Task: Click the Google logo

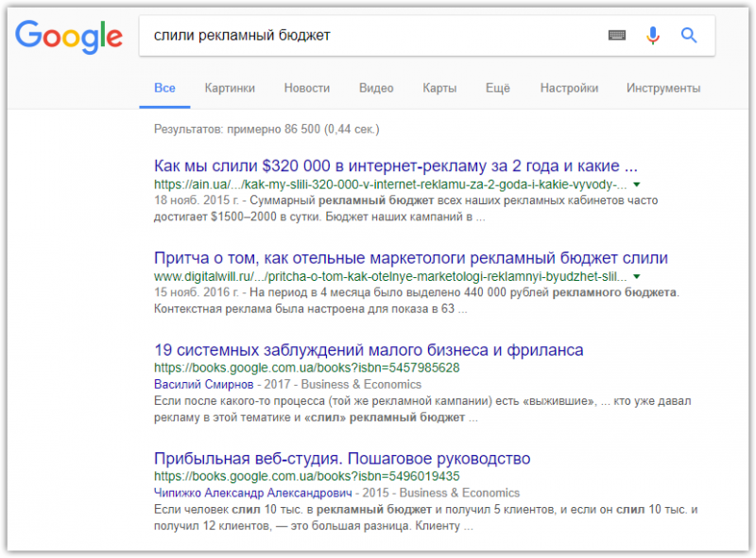Action: tap(69, 37)
